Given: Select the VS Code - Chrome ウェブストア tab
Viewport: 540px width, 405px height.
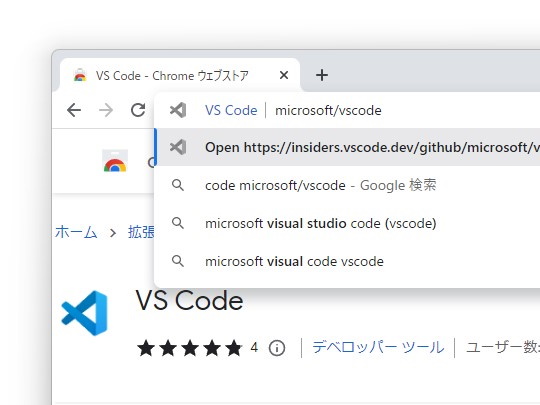Looking at the screenshot, I should point(180,75).
